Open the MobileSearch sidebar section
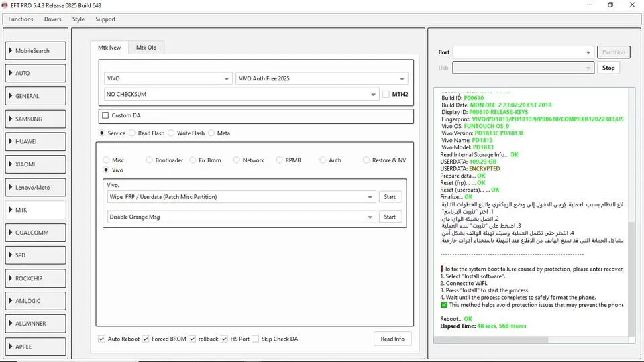The width and height of the screenshot is (644, 362). pos(36,51)
